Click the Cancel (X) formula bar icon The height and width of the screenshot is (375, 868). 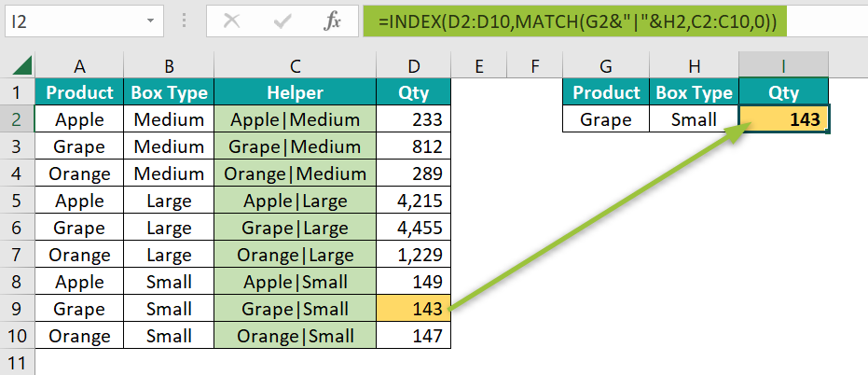coord(231,21)
